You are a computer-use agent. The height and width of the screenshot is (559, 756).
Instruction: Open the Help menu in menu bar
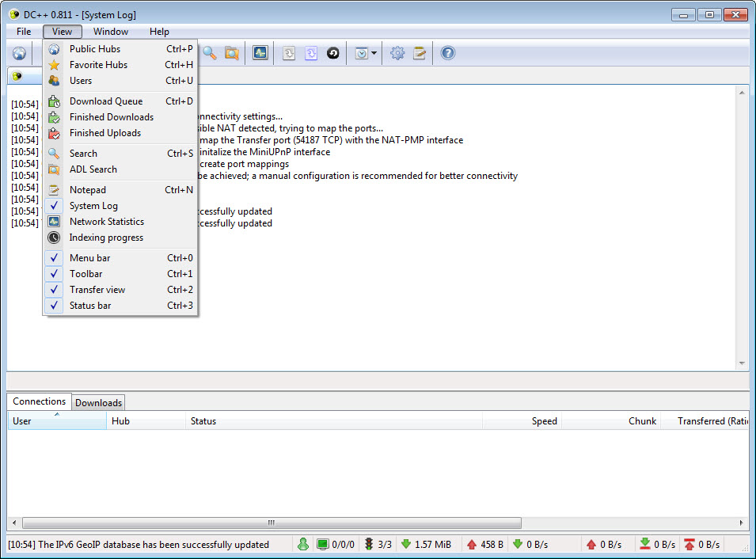pyautogui.click(x=159, y=32)
